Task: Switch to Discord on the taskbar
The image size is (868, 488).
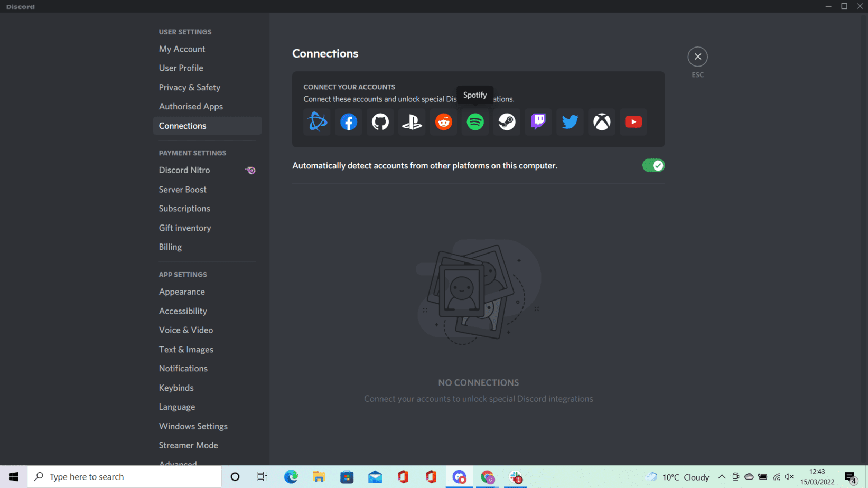Action: click(x=459, y=477)
